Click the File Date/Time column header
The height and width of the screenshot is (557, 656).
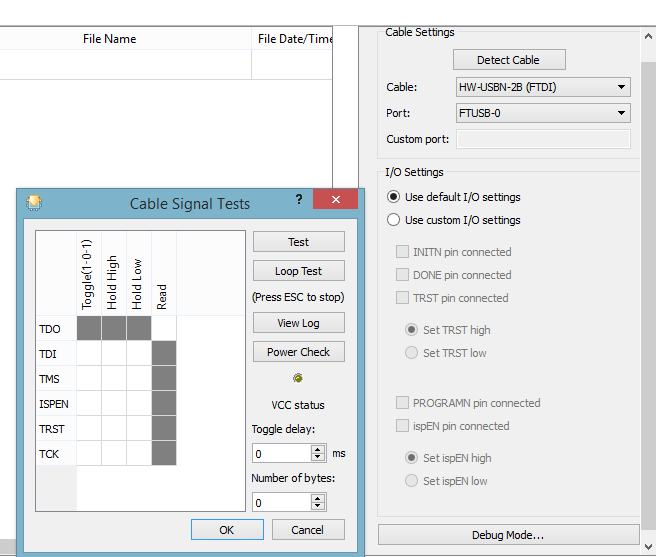[x=292, y=39]
